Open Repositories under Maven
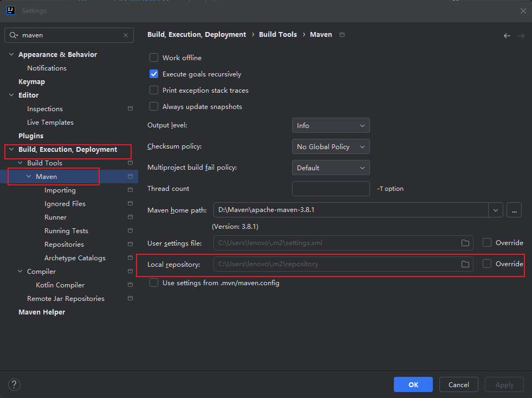 pos(64,245)
